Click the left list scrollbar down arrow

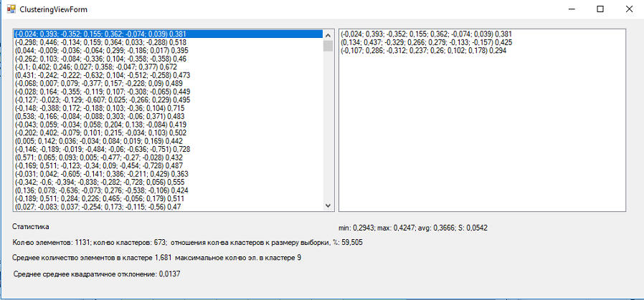[328, 205]
